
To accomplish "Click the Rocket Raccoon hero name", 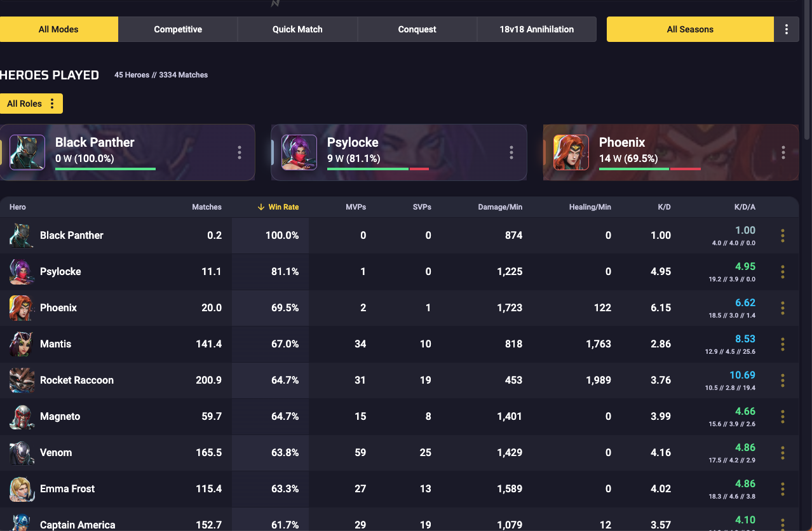I will [77, 380].
